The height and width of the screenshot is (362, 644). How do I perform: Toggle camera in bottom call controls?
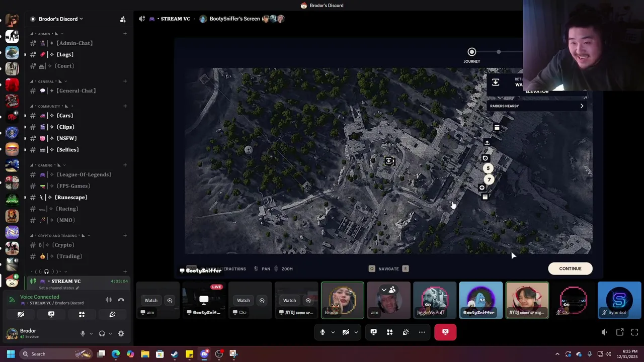pos(346,332)
